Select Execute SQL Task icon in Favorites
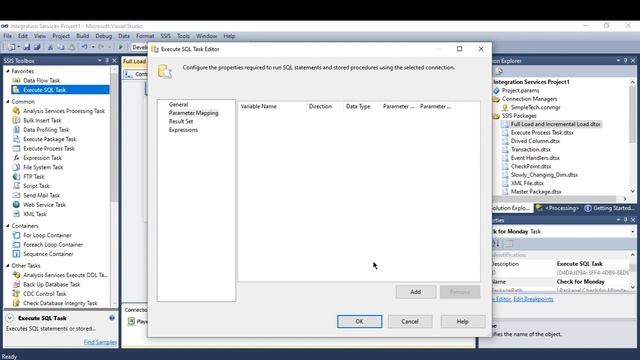This screenshot has width=640, height=360. click(x=16, y=90)
